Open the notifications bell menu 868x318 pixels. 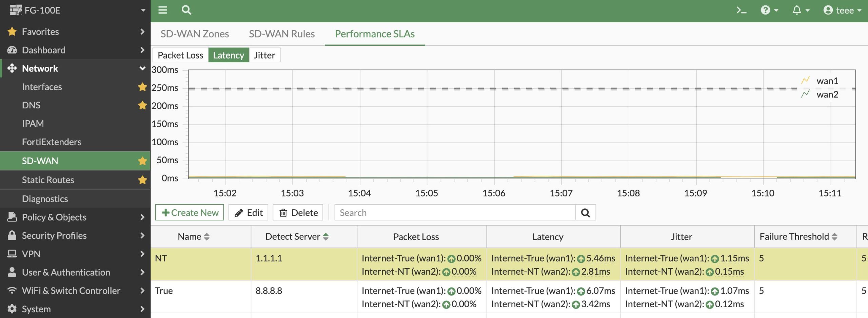tap(800, 10)
